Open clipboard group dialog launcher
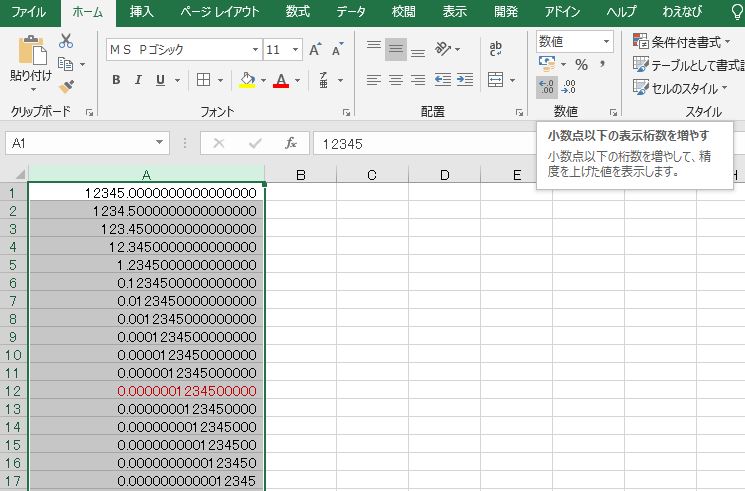 (89, 113)
